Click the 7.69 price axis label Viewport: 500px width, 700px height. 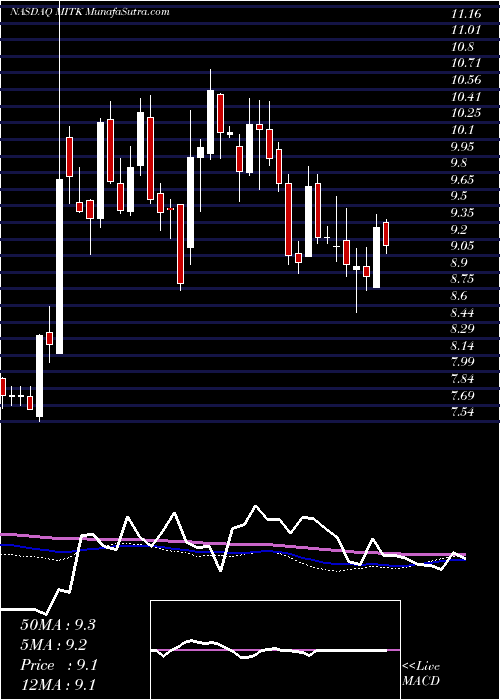pos(464,396)
